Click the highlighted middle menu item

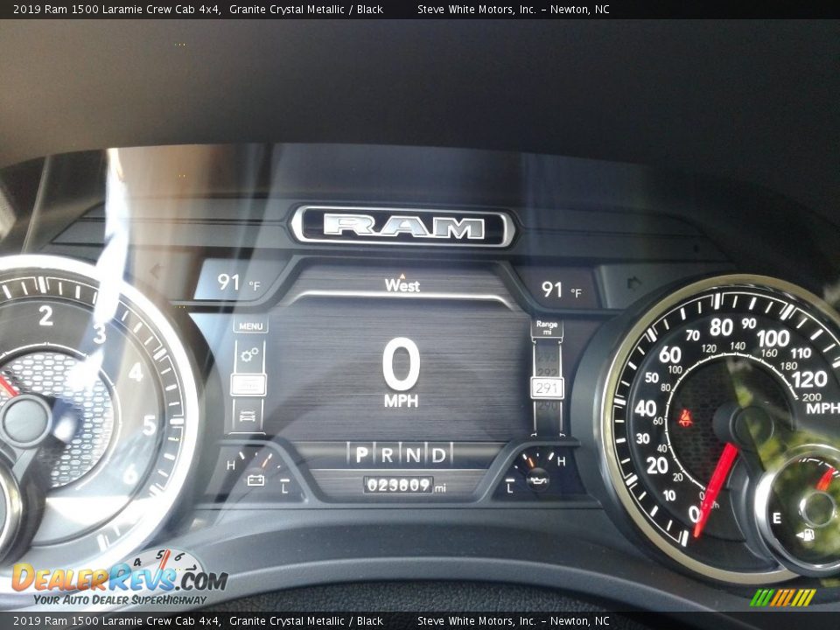point(248,385)
